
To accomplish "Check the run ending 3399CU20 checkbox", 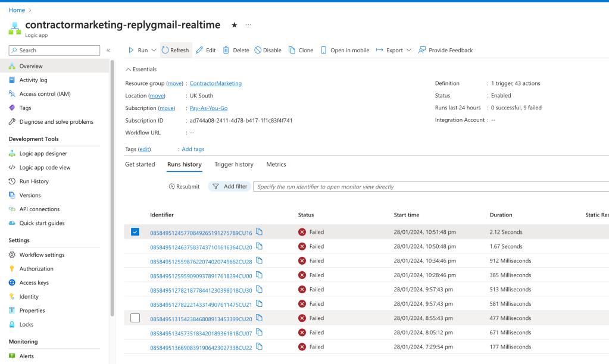I will click(135, 318).
